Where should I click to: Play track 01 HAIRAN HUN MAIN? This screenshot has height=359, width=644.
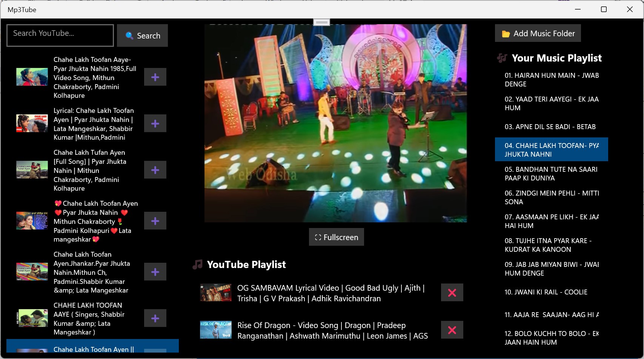pyautogui.click(x=551, y=80)
